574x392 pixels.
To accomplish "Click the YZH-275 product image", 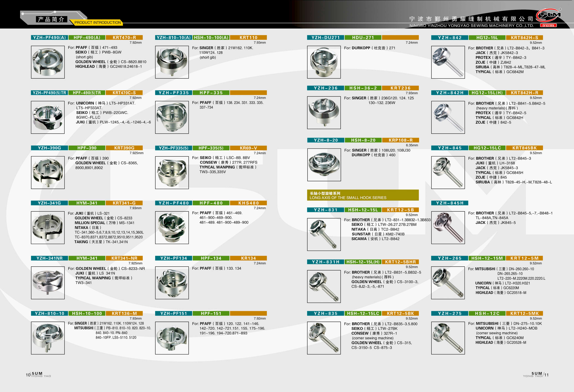I will (448, 338).
